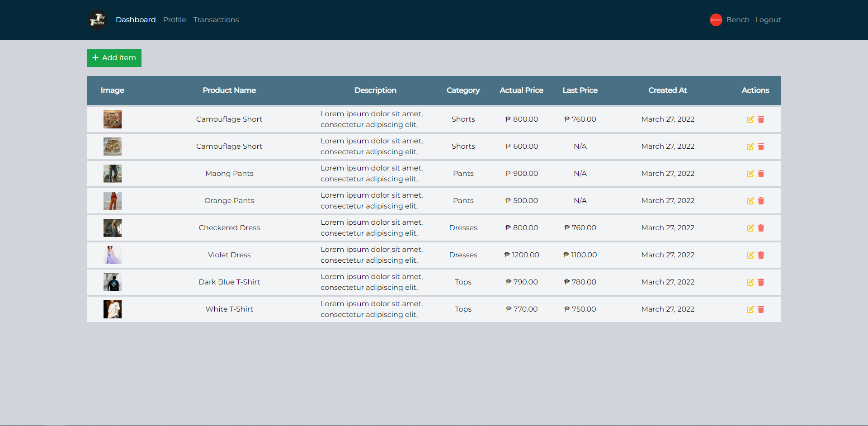Viewport: 868px width, 426px height.
Task: Click the Description column header
Action: (x=375, y=90)
